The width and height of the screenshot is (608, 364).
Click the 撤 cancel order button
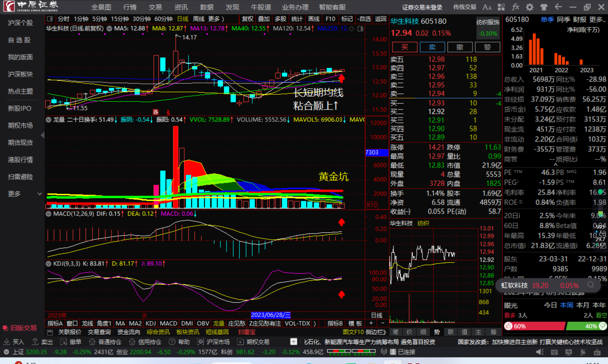click(x=460, y=47)
